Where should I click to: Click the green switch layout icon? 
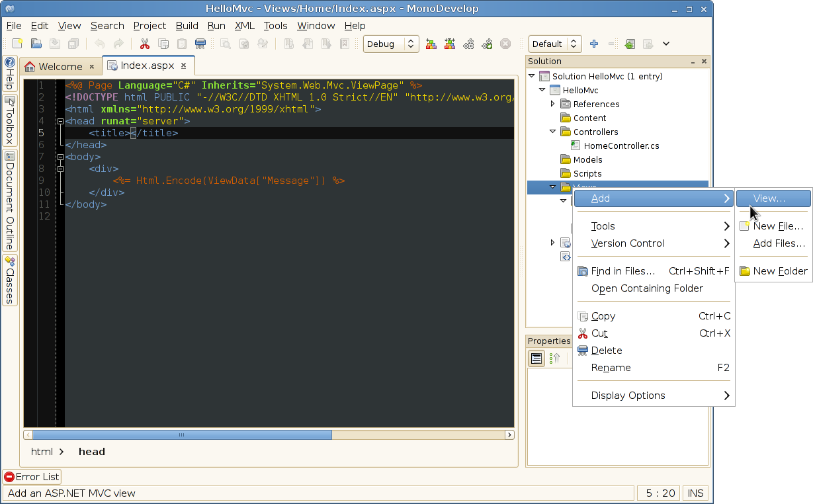click(630, 44)
